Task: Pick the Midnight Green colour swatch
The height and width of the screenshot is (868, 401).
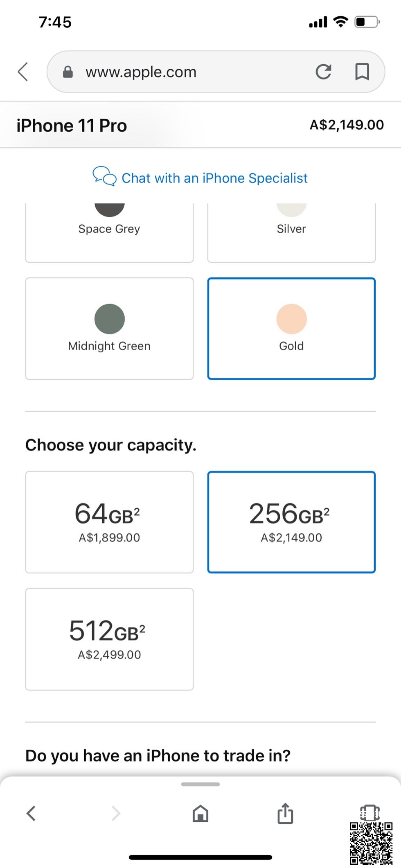Action: tap(109, 328)
